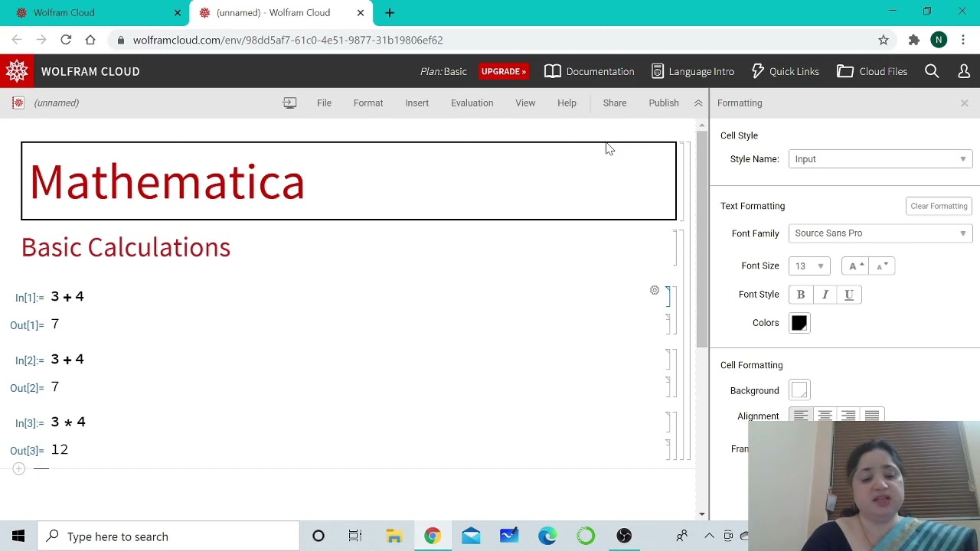The image size is (980, 551).
Task: Open Chrome three-dot menu
Action: [x=963, y=40]
